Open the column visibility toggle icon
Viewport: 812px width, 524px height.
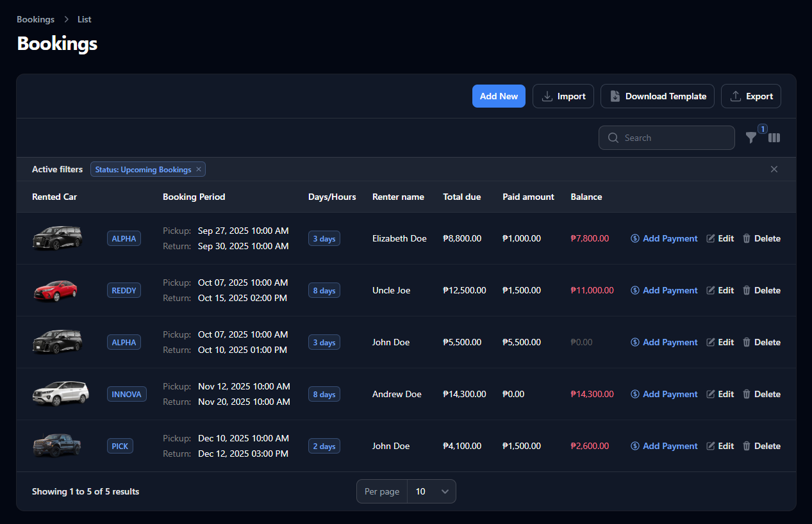click(774, 138)
